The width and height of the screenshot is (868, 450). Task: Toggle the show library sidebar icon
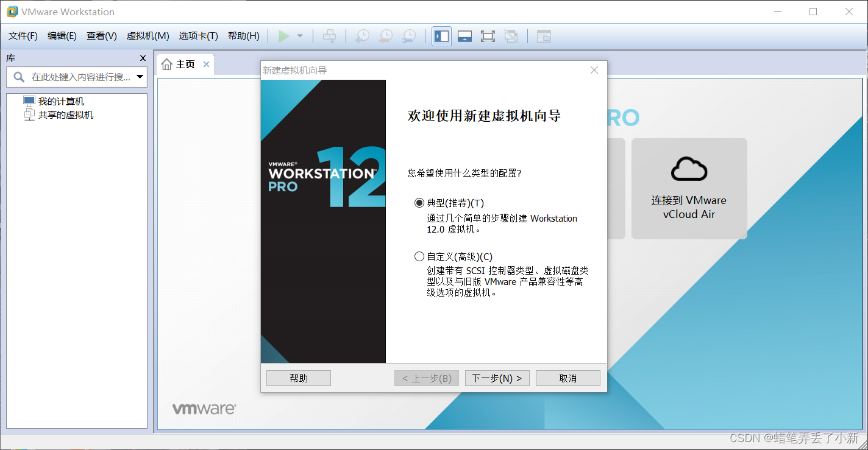441,36
